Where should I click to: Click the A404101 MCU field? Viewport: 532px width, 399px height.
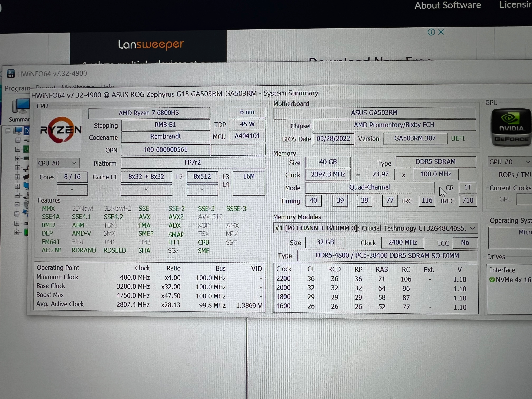(x=247, y=136)
